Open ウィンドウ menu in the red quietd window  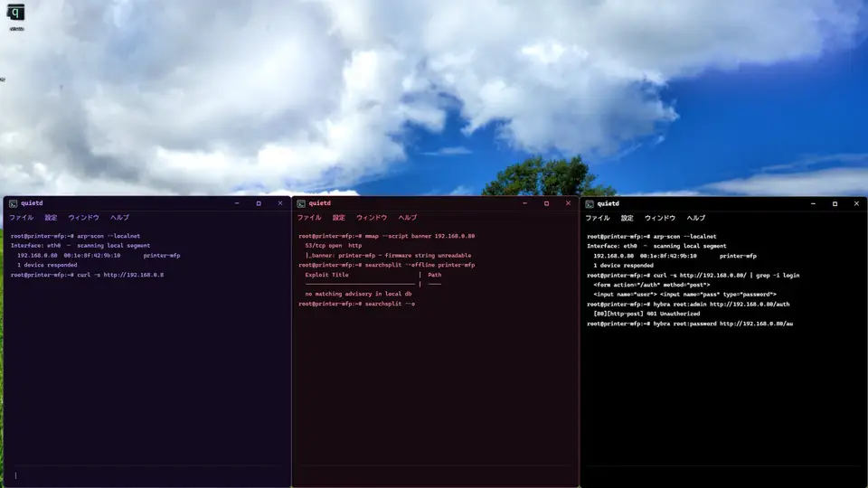tap(372, 218)
